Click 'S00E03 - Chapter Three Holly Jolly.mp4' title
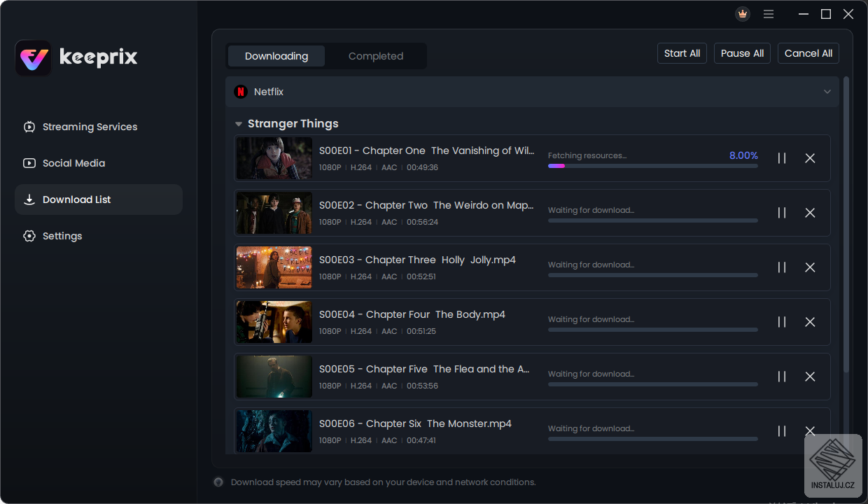 pos(417,260)
